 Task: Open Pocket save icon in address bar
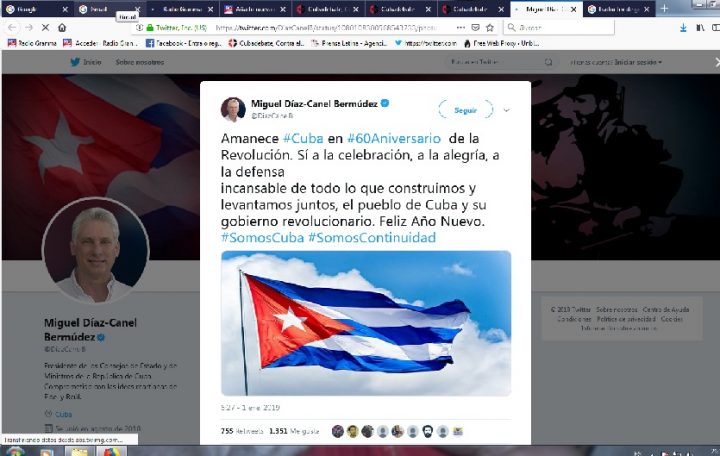pyautogui.click(x=476, y=28)
